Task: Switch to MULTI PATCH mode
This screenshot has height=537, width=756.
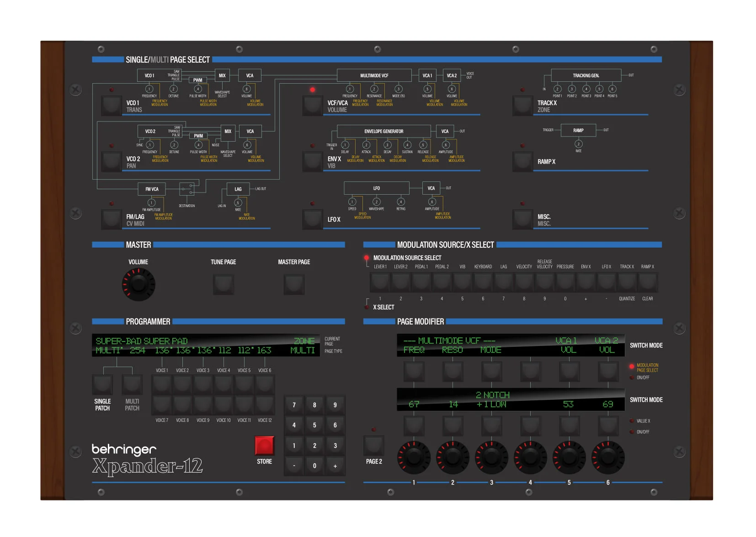Action: pos(132,385)
